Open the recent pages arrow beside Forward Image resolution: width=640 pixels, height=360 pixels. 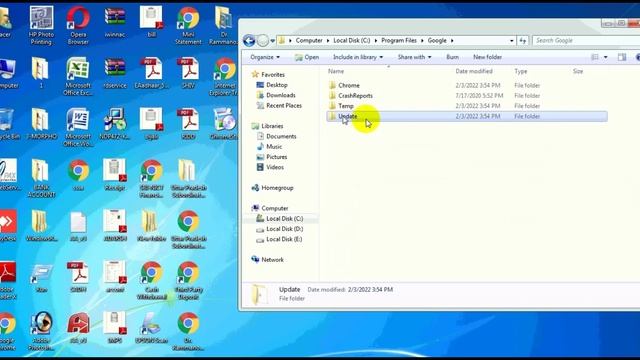click(x=273, y=41)
